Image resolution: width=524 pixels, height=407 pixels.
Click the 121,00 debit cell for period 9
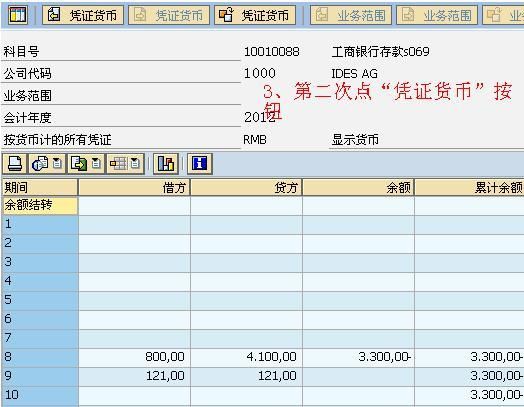pyautogui.click(x=134, y=376)
